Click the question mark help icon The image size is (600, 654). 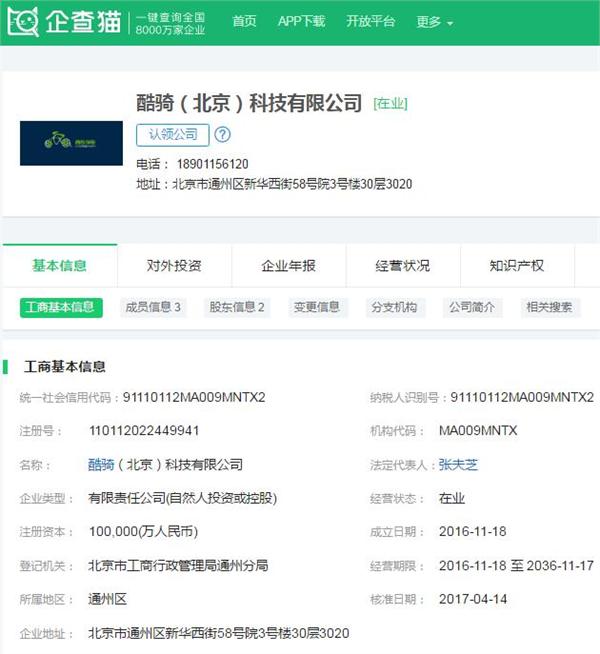pos(222,135)
